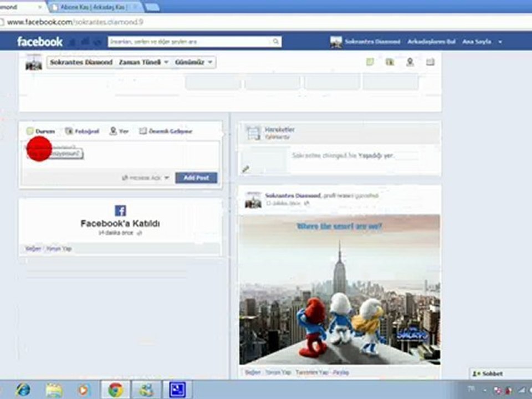The height and width of the screenshot is (399, 532).
Task: Click the magnifier icon in the search box
Action: (x=276, y=42)
